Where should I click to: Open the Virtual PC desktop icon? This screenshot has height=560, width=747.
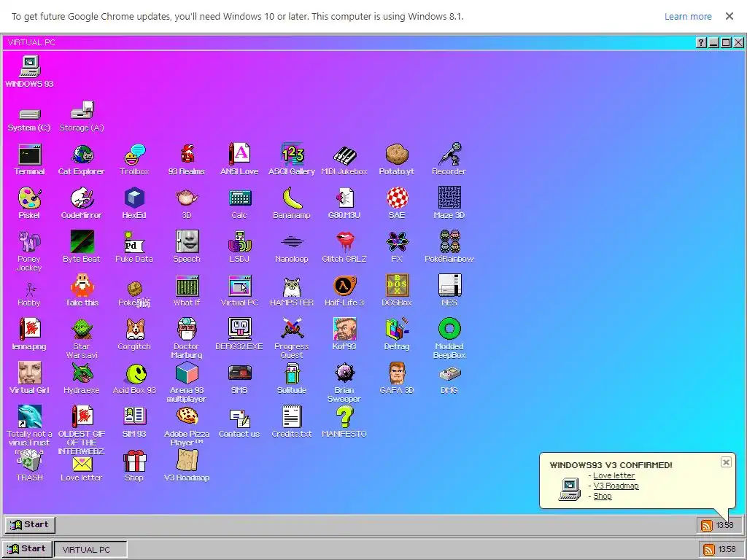coord(239,291)
